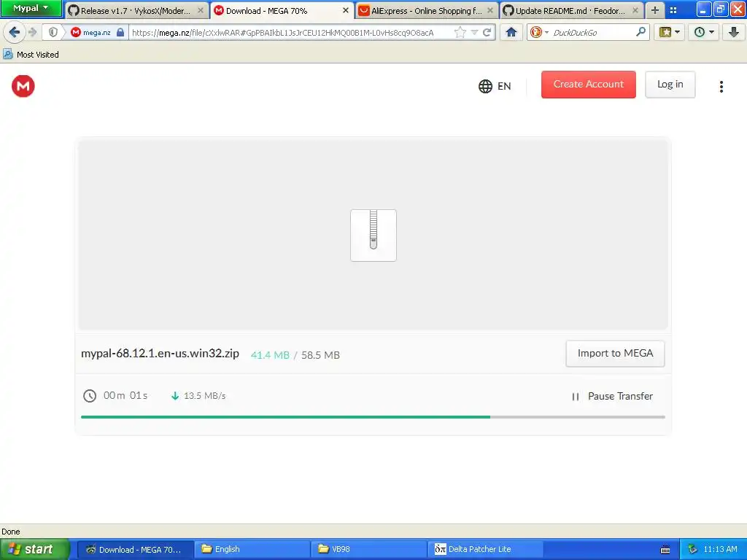Restore down the Mypal browser window
The image size is (747, 560).
[720, 9]
